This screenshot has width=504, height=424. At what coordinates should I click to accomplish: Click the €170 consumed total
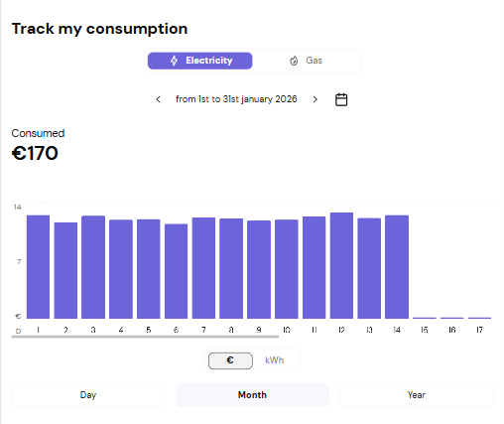coord(35,153)
